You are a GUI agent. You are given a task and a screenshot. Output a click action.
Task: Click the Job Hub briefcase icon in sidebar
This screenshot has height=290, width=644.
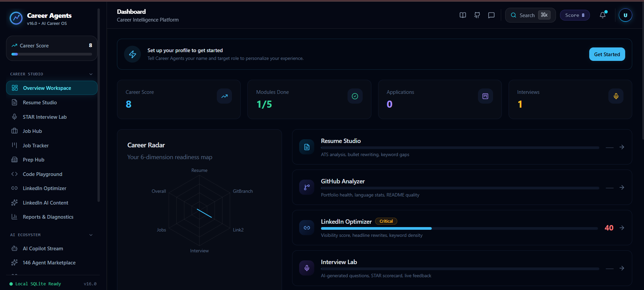[x=14, y=131]
